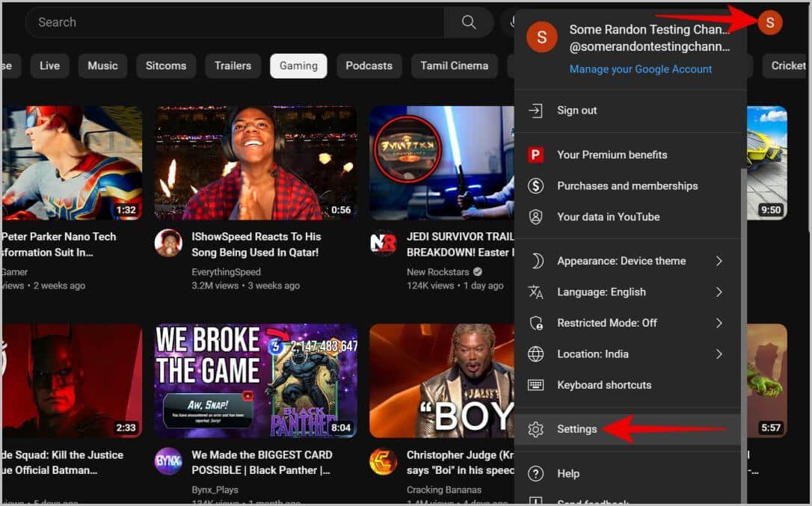Open EverythingSpeed channel avatar
Image resolution: width=812 pixels, height=506 pixels.
click(x=168, y=243)
